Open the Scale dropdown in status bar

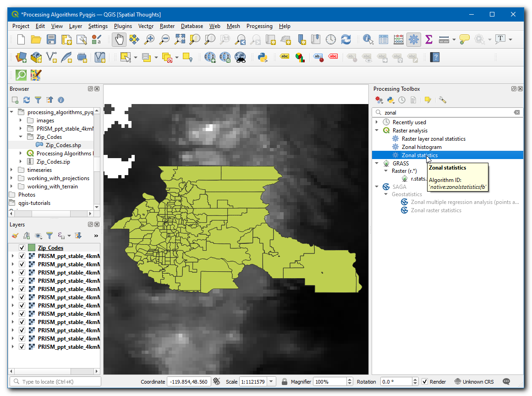tap(272, 382)
